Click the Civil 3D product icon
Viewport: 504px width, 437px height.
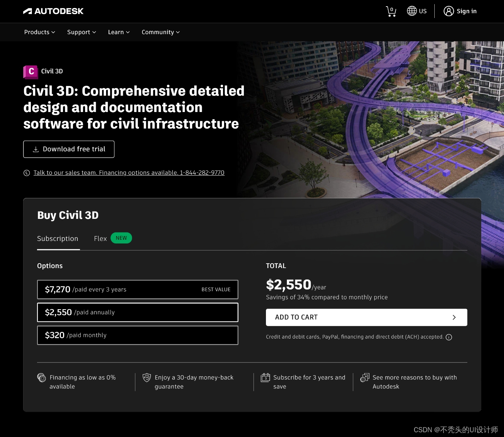(x=30, y=72)
